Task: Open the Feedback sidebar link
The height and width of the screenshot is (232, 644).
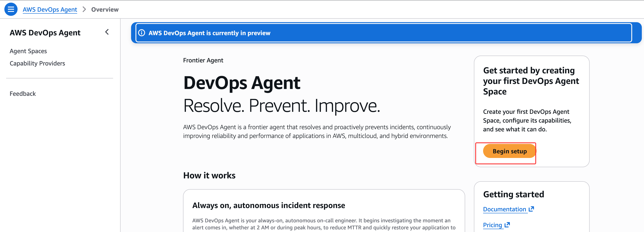Action: tap(23, 93)
